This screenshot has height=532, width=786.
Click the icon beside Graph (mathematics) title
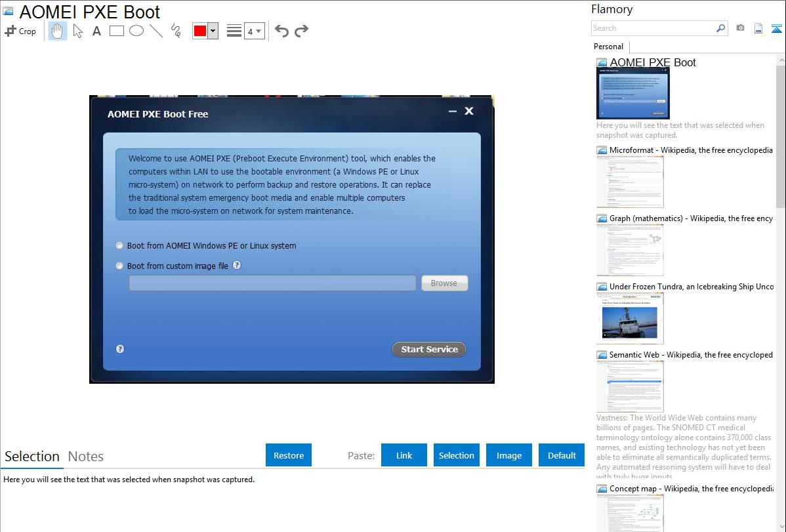point(602,218)
